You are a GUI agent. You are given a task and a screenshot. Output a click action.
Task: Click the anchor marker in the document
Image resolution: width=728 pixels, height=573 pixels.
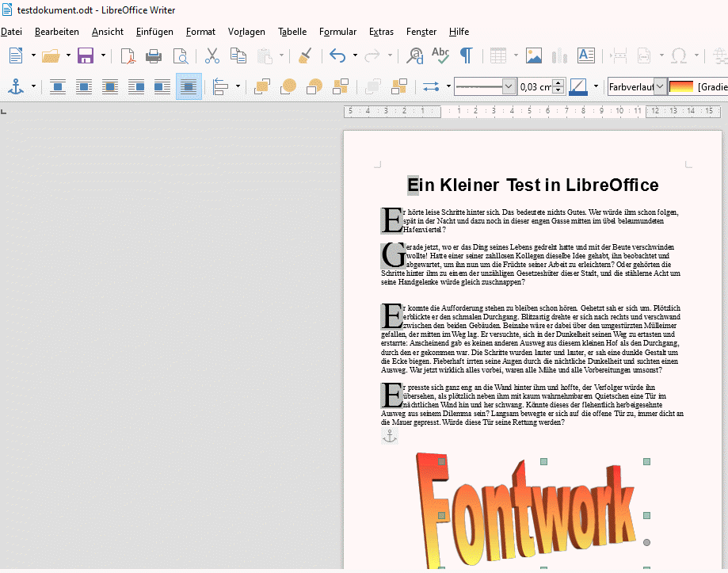point(390,436)
